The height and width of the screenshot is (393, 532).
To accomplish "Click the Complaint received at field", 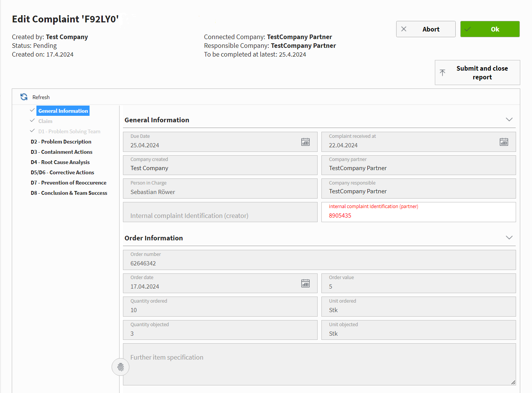I will 419,142.
